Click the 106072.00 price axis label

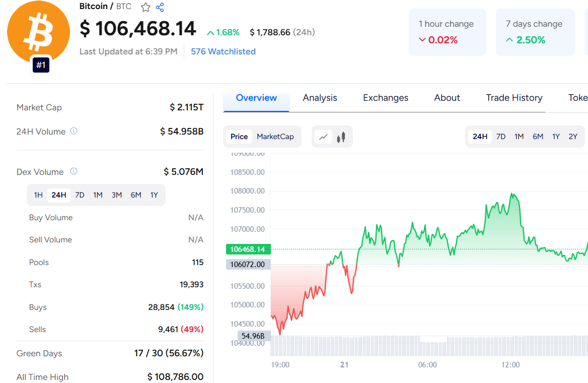coord(248,265)
